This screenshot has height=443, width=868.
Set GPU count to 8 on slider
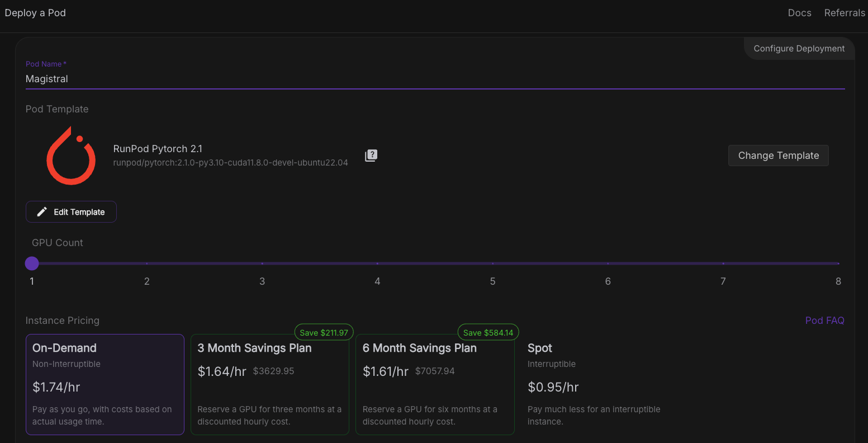pyautogui.click(x=838, y=263)
